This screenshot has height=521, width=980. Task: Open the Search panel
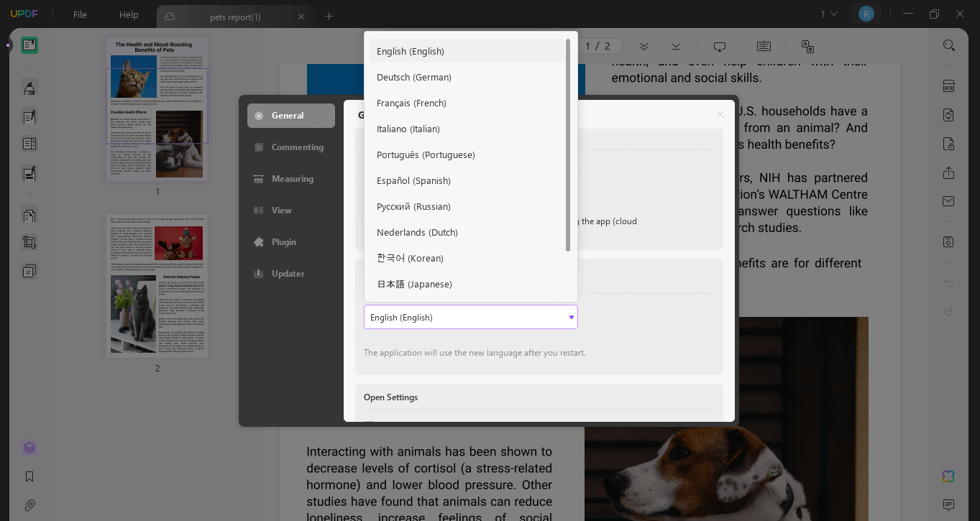[948, 45]
